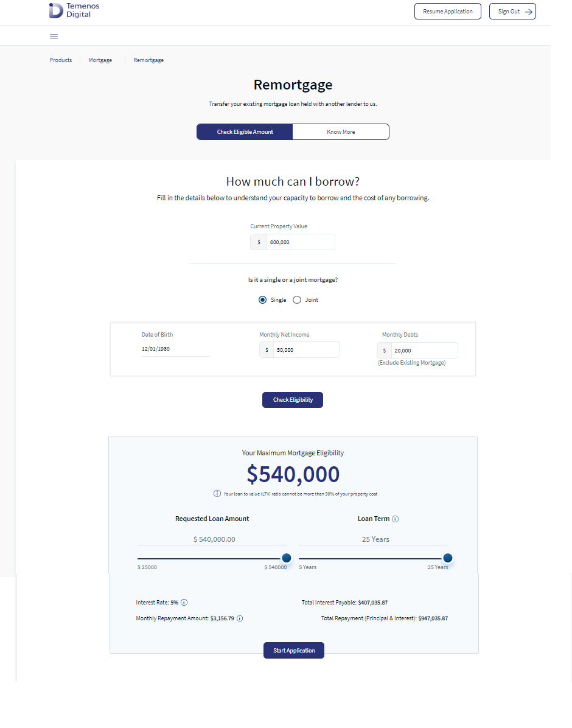Click the Monthly Repayment Amount info icon

coord(240,618)
